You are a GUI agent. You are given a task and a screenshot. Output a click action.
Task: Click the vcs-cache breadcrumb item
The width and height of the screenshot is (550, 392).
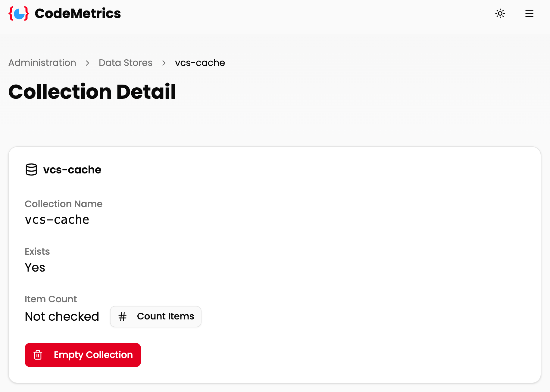[200, 63]
